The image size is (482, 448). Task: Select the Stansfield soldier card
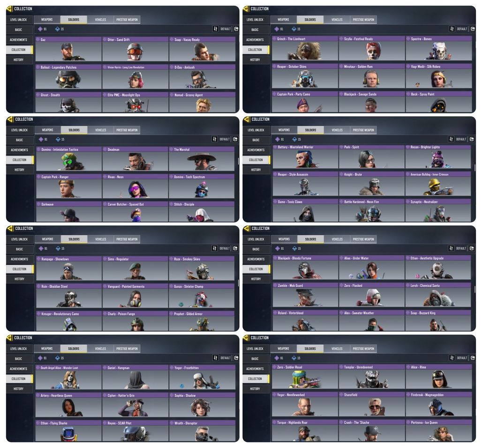(372, 404)
